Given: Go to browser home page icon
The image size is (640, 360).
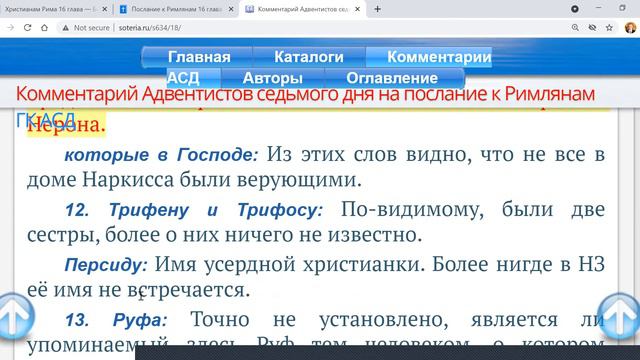Looking at the screenshot, I should pos(44,28).
